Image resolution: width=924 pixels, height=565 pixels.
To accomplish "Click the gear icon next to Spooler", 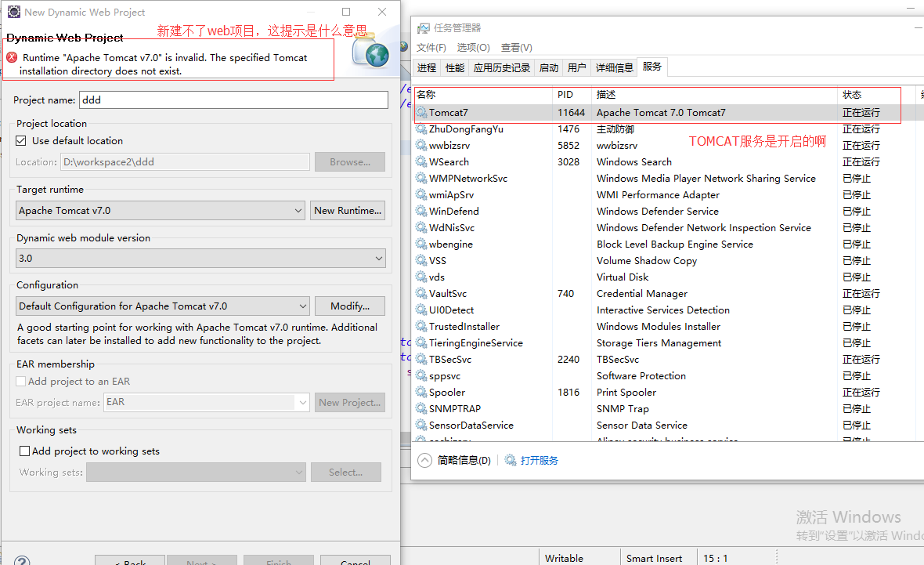I will pos(421,392).
